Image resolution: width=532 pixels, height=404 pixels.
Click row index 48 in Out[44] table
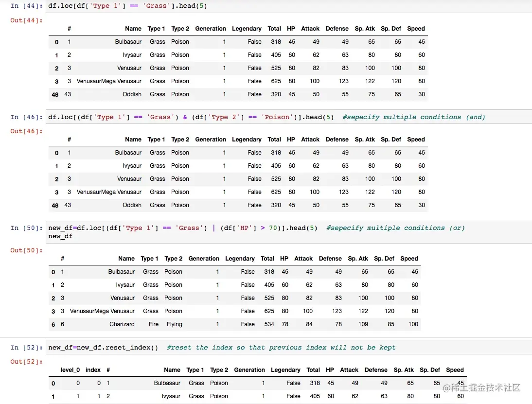tap(55, 95)
